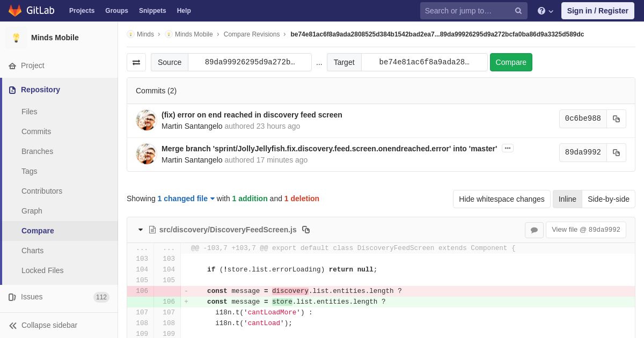Go to Branches in sidebar

pyautogui.click(x=37, y=151)
